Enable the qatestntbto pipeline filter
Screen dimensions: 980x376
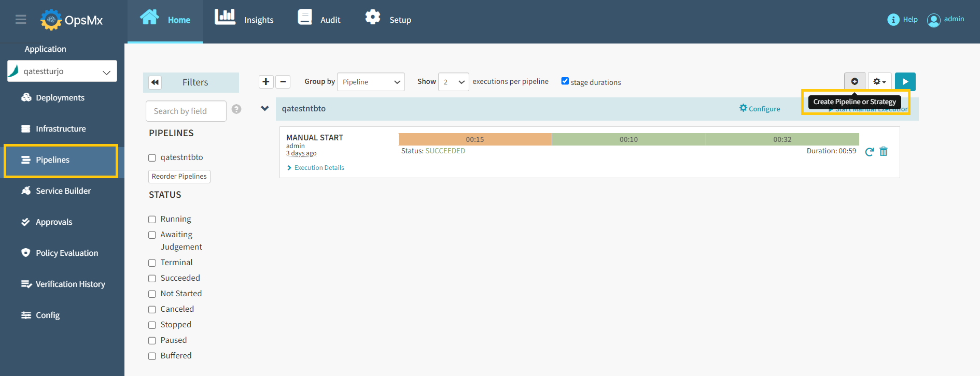coord(152,158)
